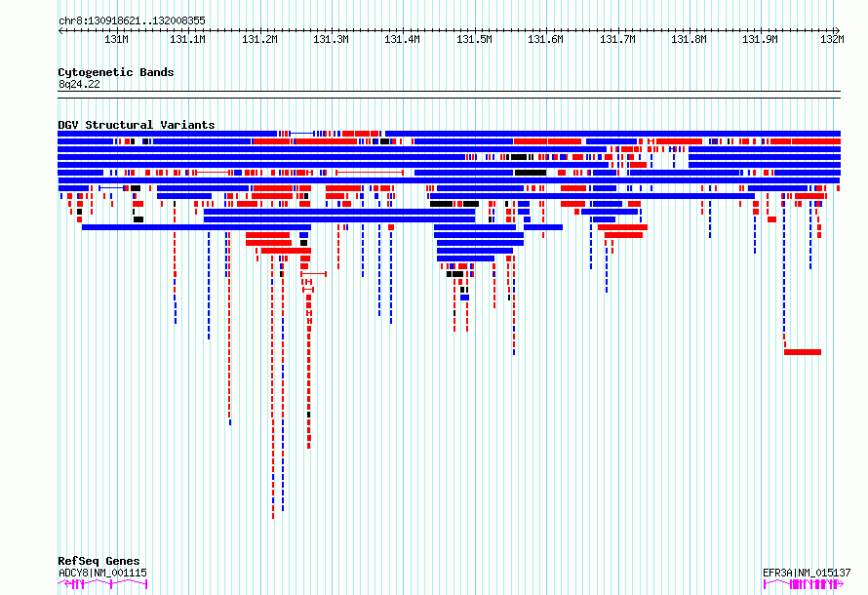
Task: Click the 132M tick at the ruler end
Action: 833,39
